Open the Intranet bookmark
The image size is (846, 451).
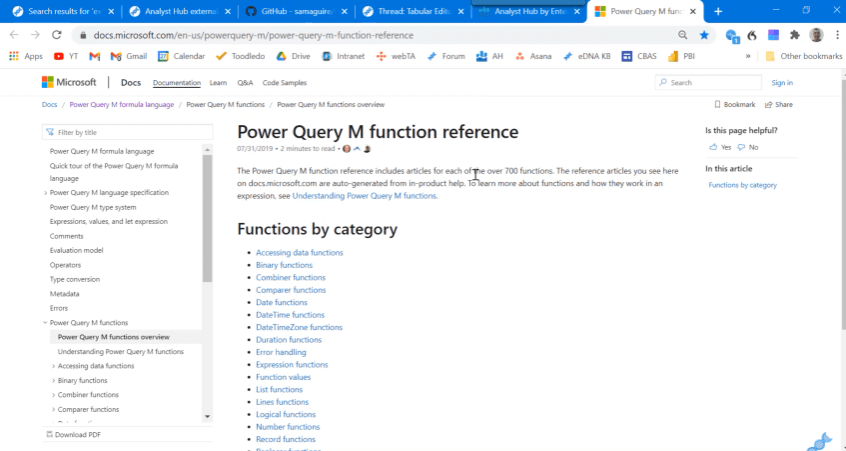[343, 56]
